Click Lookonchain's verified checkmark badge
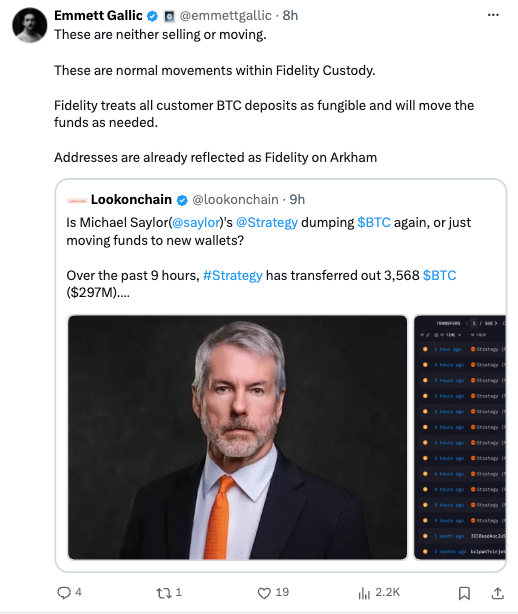Screen dimensions: 518x614 [x=182, y=200]
